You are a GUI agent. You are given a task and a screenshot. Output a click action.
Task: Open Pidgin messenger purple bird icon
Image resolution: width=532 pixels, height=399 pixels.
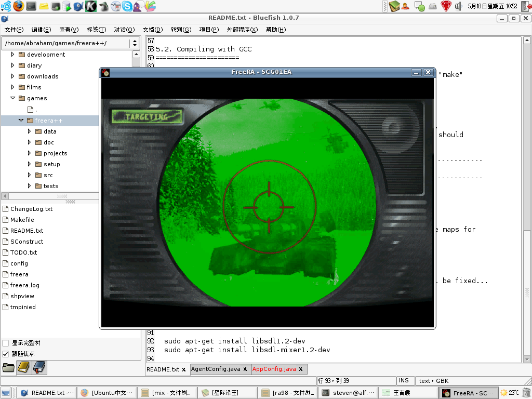[138, 6]
